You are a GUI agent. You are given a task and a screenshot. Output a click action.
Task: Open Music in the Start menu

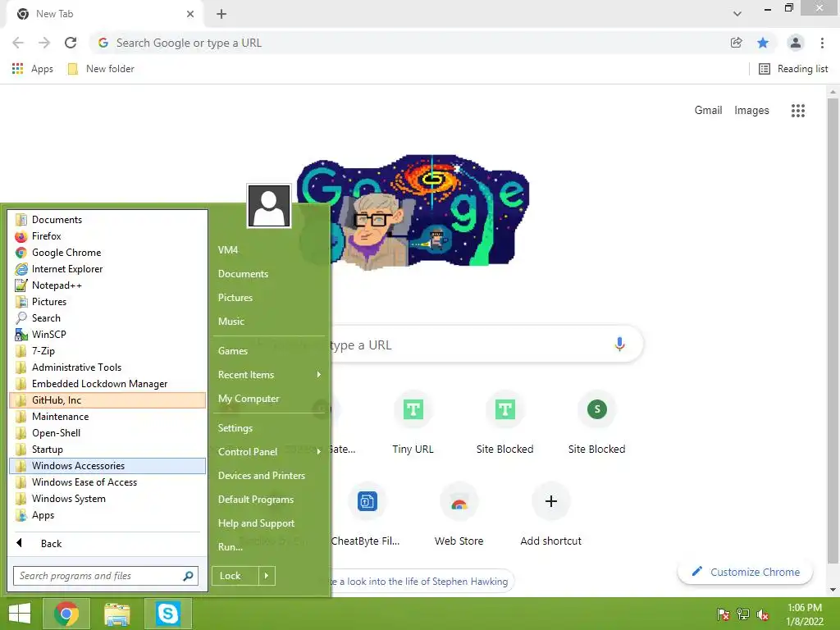click(x=269, y=322)
